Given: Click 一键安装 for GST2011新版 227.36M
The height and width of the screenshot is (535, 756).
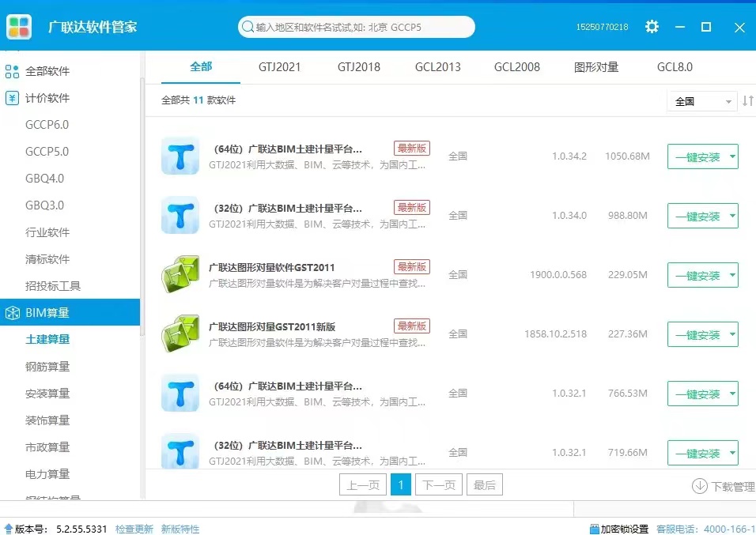Looking at the screenshot, I should pyautogui.click(x=697, y=334).
